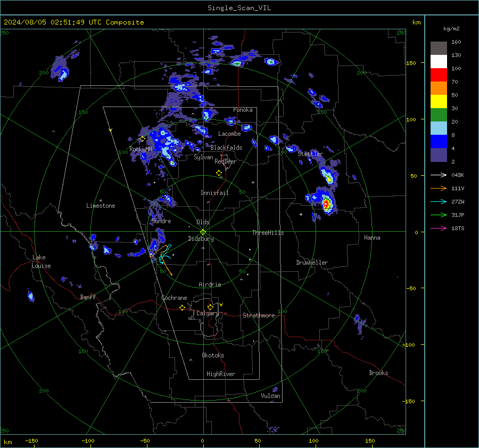Click the magenta 18TS arrow in legend

pos(439,228)
